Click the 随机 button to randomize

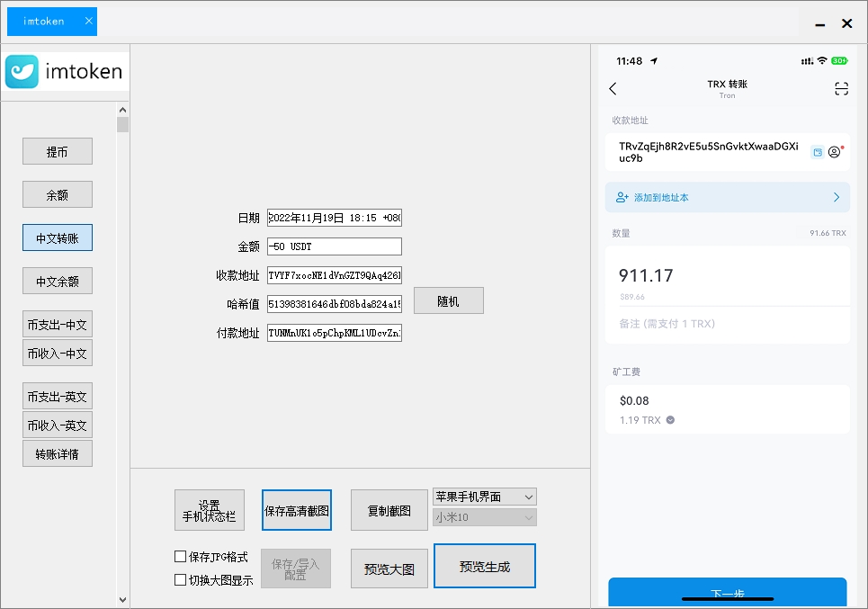click(448, 300)
